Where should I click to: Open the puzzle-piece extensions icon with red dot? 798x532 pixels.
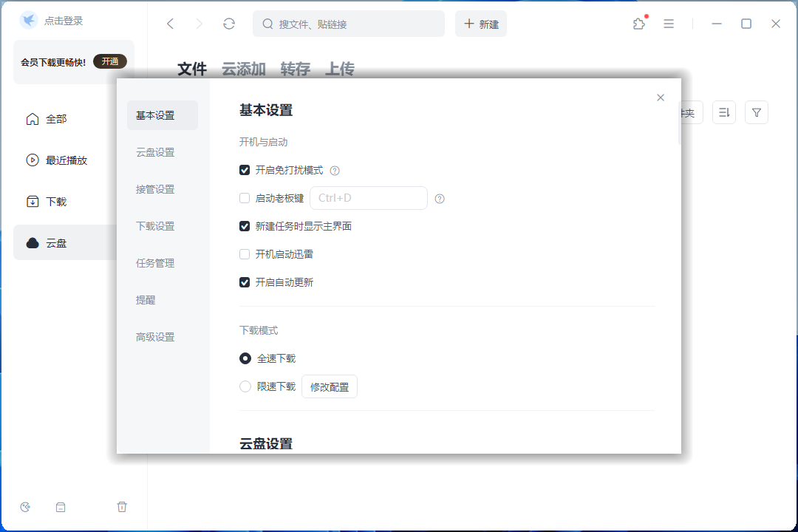tap(639, 24)
